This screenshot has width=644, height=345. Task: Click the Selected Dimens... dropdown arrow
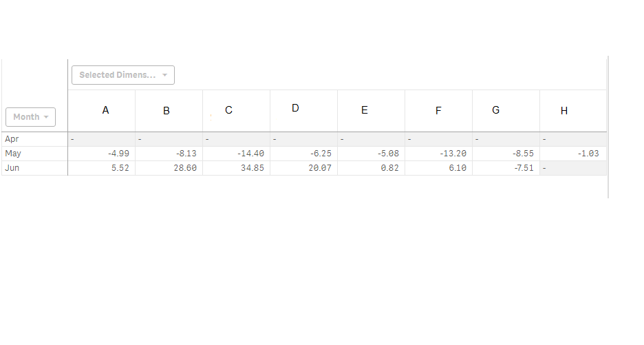[164, 75]
